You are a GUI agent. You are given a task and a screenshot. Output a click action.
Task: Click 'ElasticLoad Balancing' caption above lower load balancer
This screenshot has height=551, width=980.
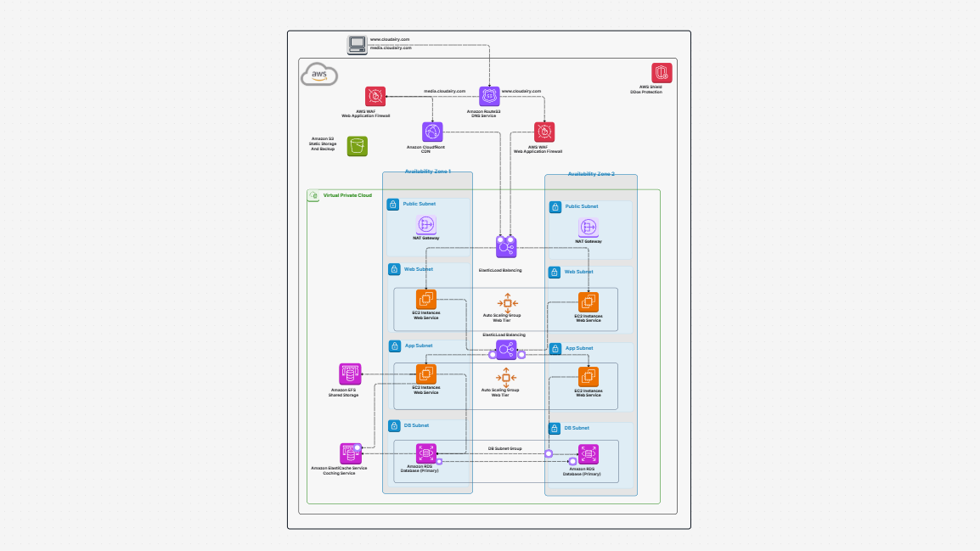pyautogui.click(x=504, y=335)
